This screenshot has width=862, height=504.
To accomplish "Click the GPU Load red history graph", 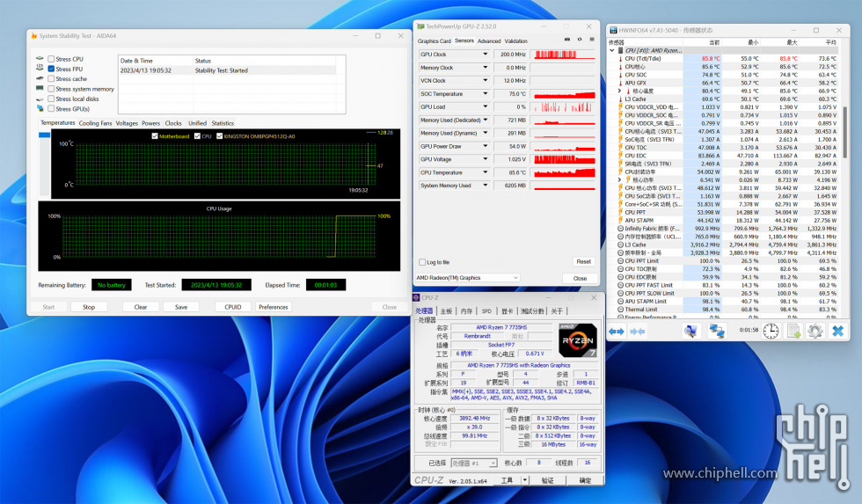I will (564, 107).
